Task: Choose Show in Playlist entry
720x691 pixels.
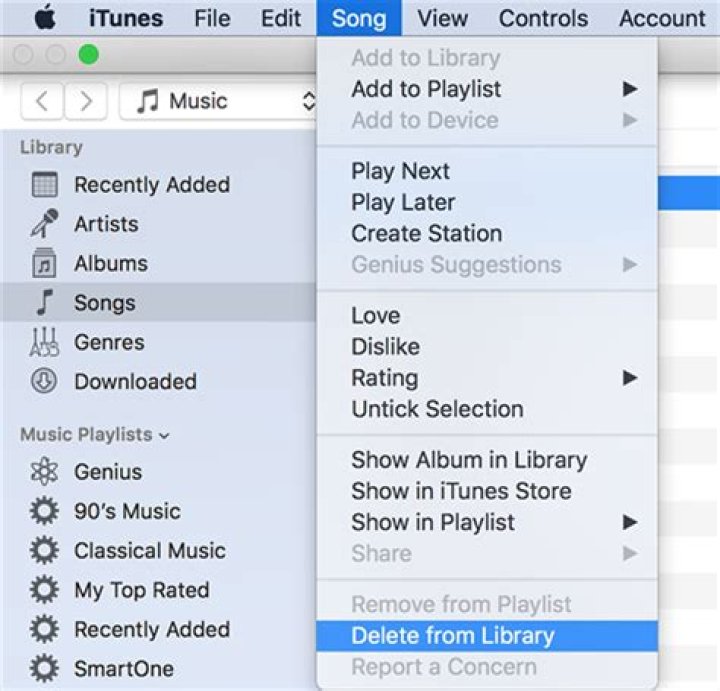Action: (487, 522)
